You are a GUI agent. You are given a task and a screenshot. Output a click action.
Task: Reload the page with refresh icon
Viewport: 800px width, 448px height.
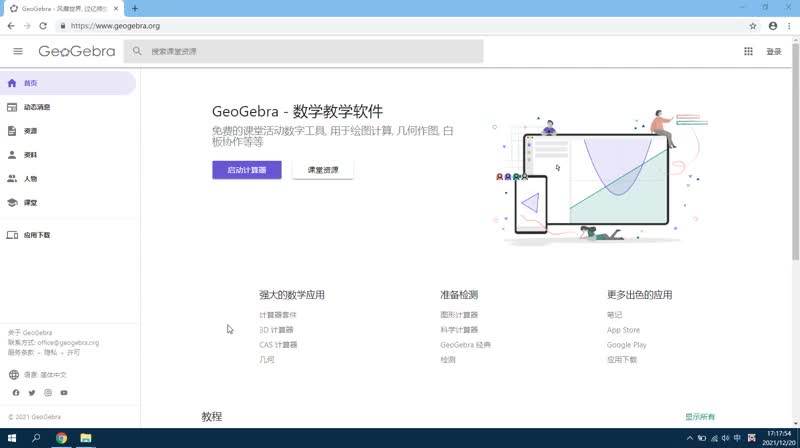[43, 26]
